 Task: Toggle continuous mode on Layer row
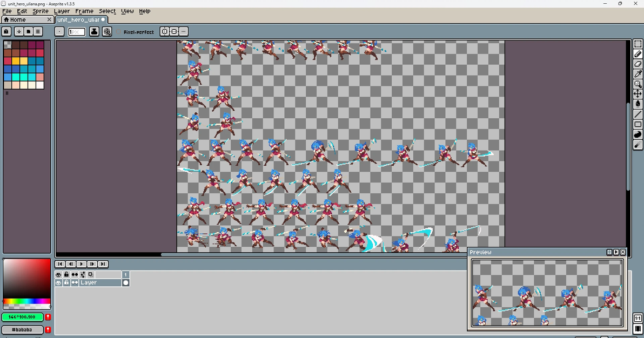tap(75, 282)
